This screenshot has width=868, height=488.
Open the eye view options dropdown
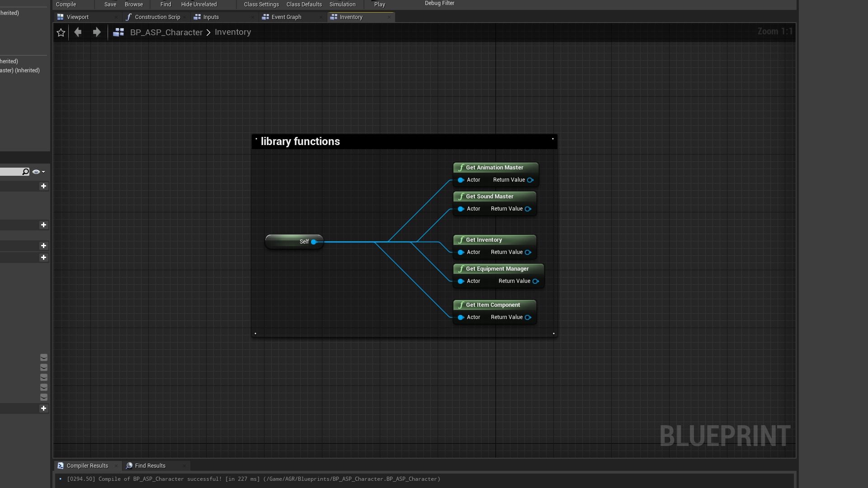(x=38, y=172)
